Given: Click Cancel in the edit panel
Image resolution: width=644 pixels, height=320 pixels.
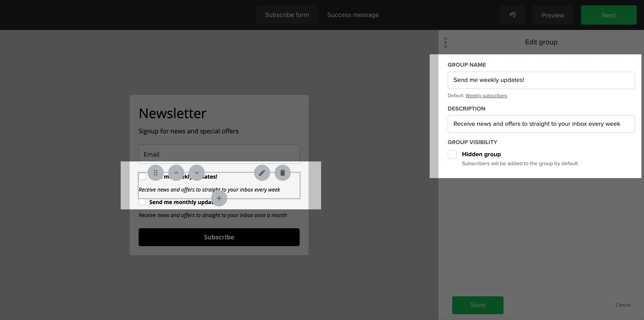Looking at the screenshot, I should point(623,305).
